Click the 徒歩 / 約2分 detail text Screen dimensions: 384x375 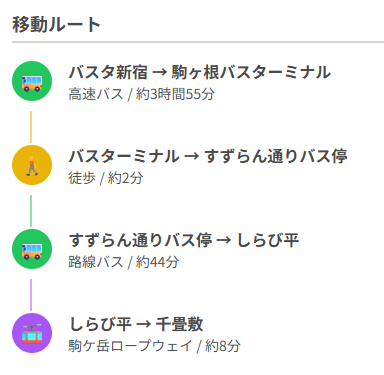pyautogui.click(x=106, y=178)
